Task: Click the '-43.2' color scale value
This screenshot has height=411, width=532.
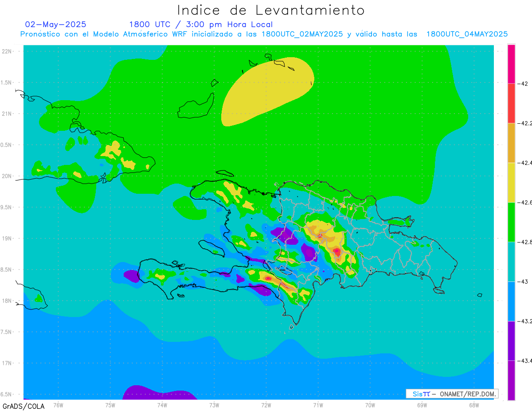Action: [x=524, y=321]
